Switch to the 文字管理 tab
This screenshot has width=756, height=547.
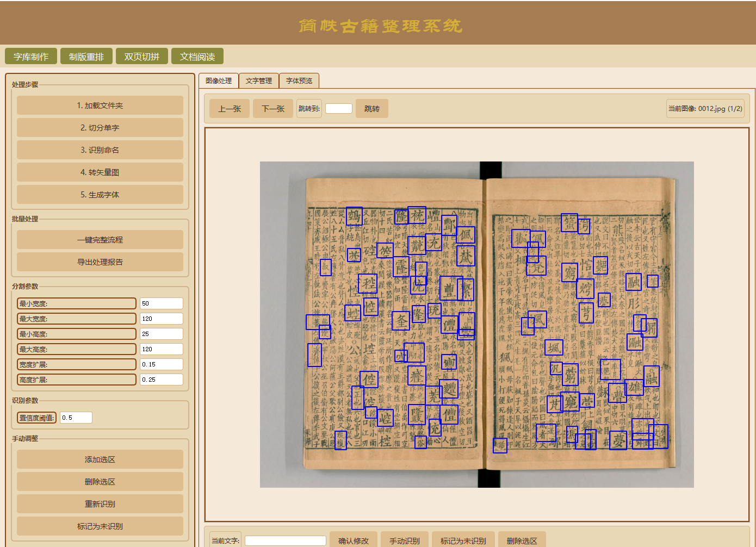click(x=259, y=80)
